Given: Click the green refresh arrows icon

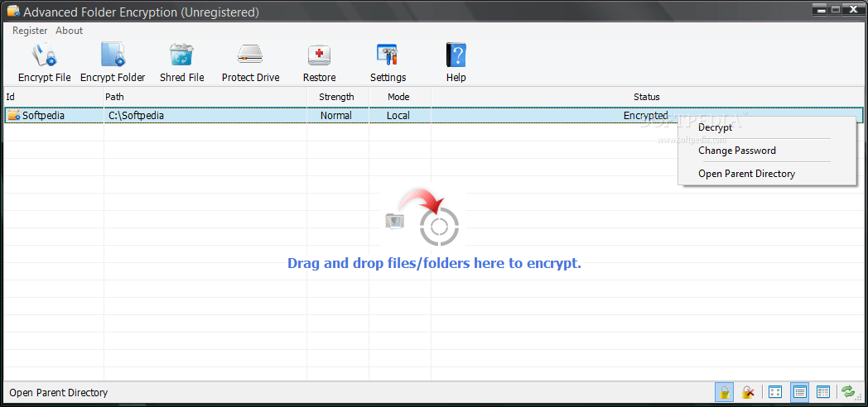Looking at the screenshot, I should pos(847,392).
